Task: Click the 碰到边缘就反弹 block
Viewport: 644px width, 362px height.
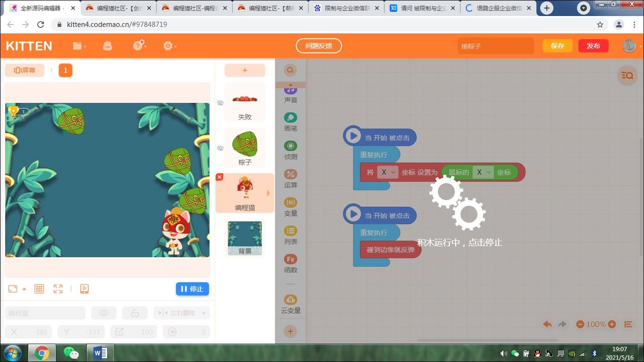Action: coord(391,249)
